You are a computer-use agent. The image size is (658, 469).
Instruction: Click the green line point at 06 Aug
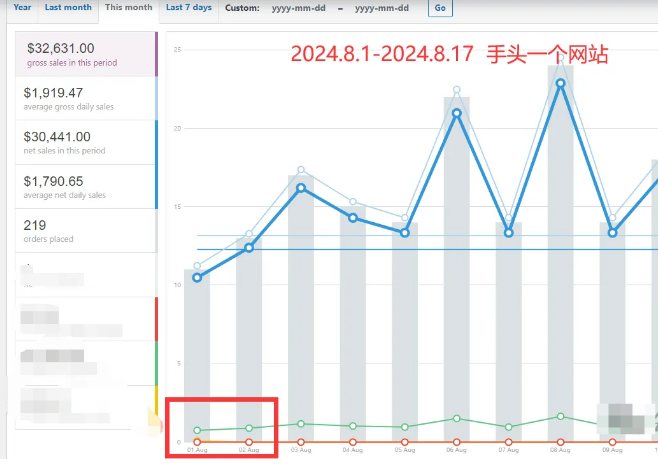[457, 418]
